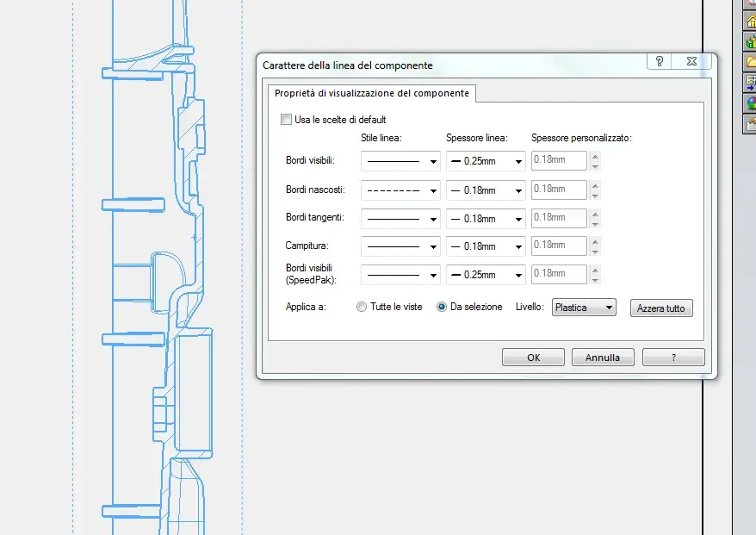Image resolution: width=756 pixels, height=535 pixels.
Task: Open the Appearances color ball icon
Action: coord(750,103)
